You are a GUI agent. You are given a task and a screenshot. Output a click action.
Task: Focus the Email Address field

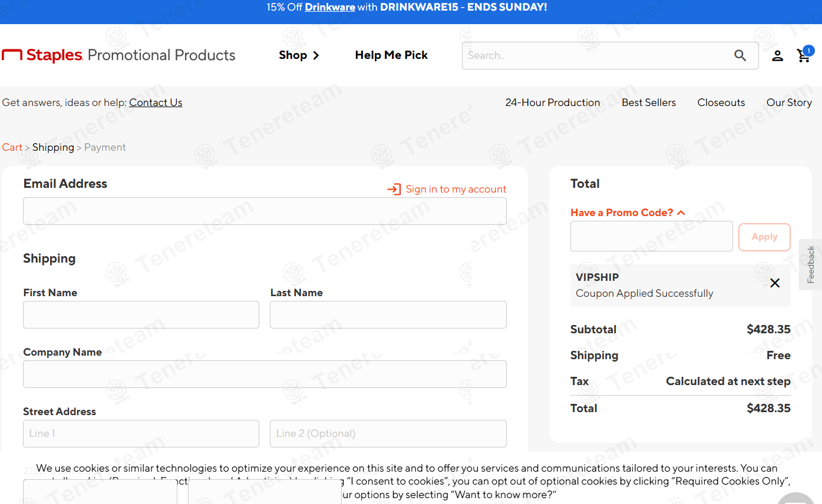[265, 211]
